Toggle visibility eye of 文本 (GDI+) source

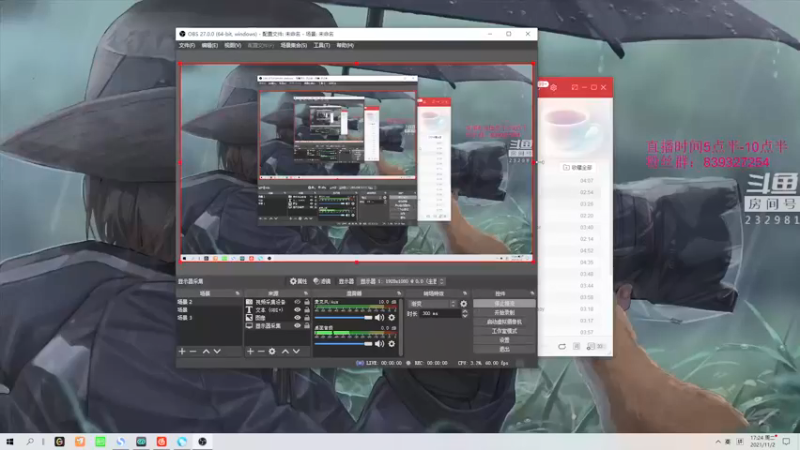[297, 310]
